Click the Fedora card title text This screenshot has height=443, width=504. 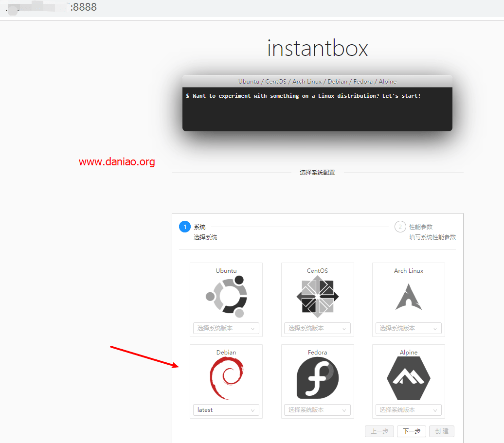318,353
